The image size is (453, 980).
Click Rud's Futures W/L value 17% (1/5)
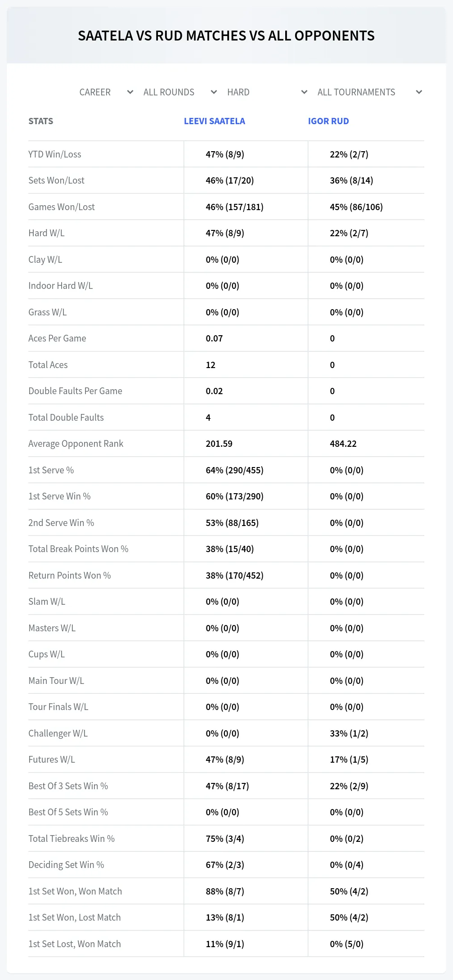pos(349,760)
